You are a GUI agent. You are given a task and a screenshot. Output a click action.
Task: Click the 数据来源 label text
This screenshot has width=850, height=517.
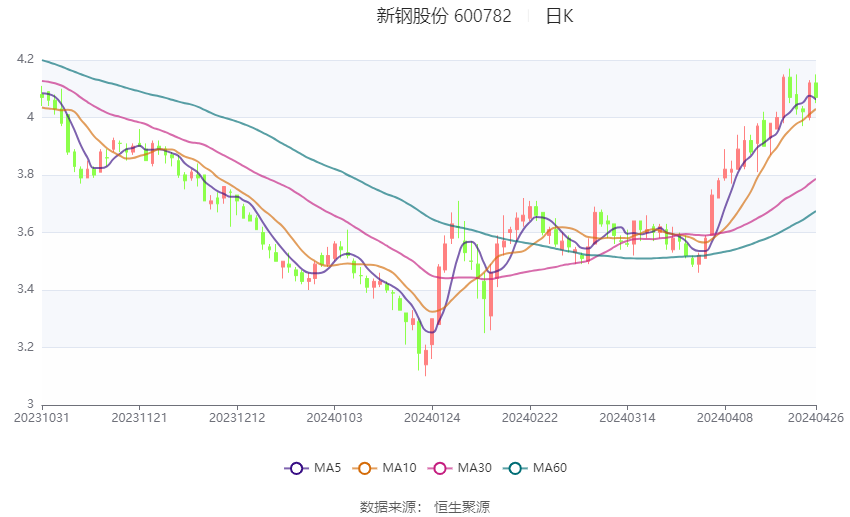click(387, 507)
